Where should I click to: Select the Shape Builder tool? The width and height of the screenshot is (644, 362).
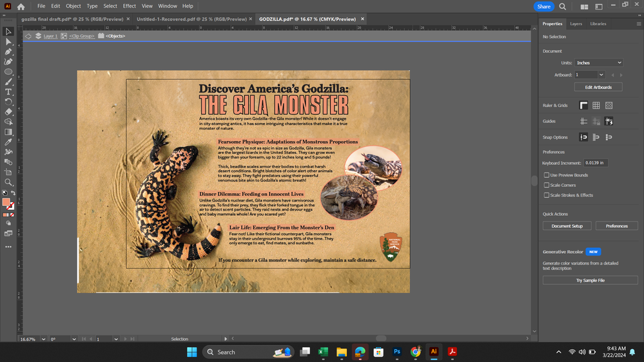click(8, 122)
